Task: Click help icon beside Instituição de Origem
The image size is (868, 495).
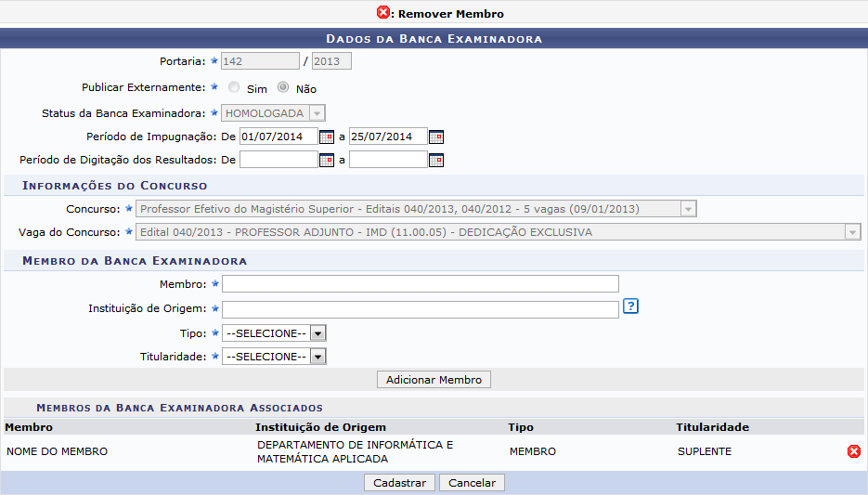Action: (x=630, y=307)
